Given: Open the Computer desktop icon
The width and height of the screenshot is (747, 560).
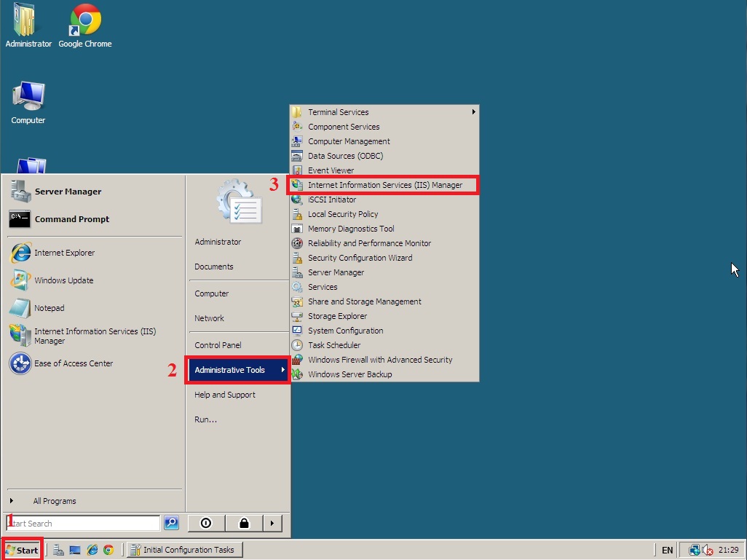Looking at the screenshot, I should pyautogui.click(x=28, y=97).
